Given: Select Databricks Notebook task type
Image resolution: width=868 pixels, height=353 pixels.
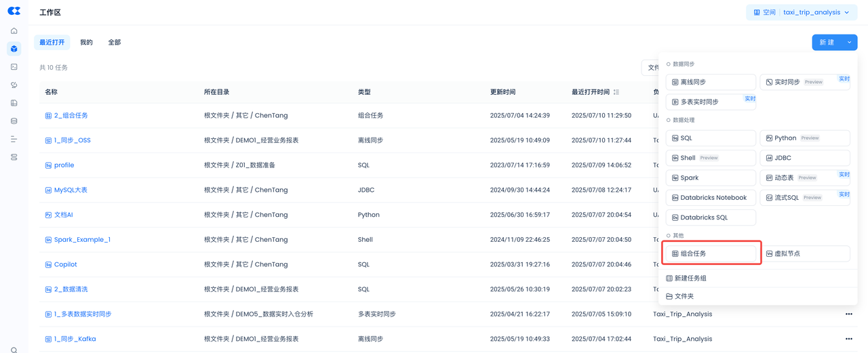Looking at the screenshot, I should pos(710,198).
